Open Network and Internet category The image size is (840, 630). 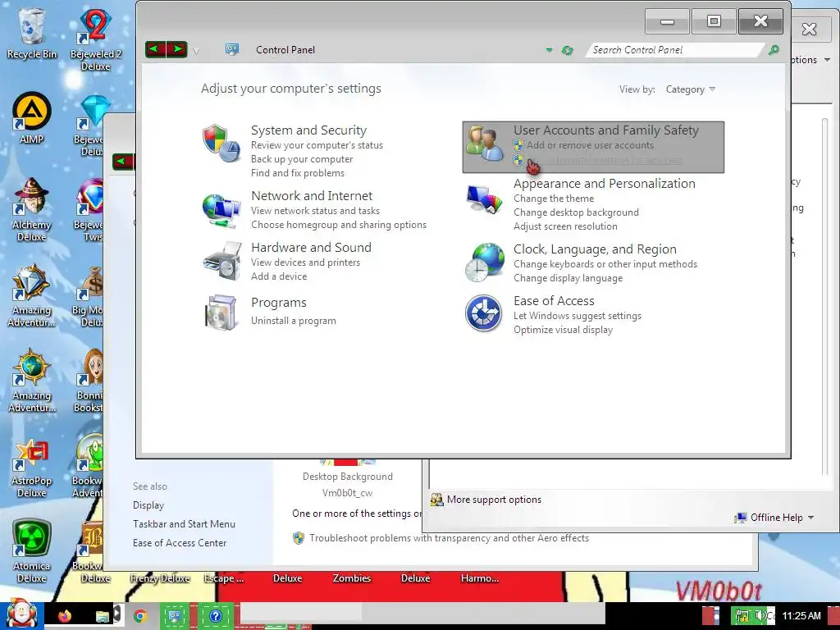click(x=312, y=195)
